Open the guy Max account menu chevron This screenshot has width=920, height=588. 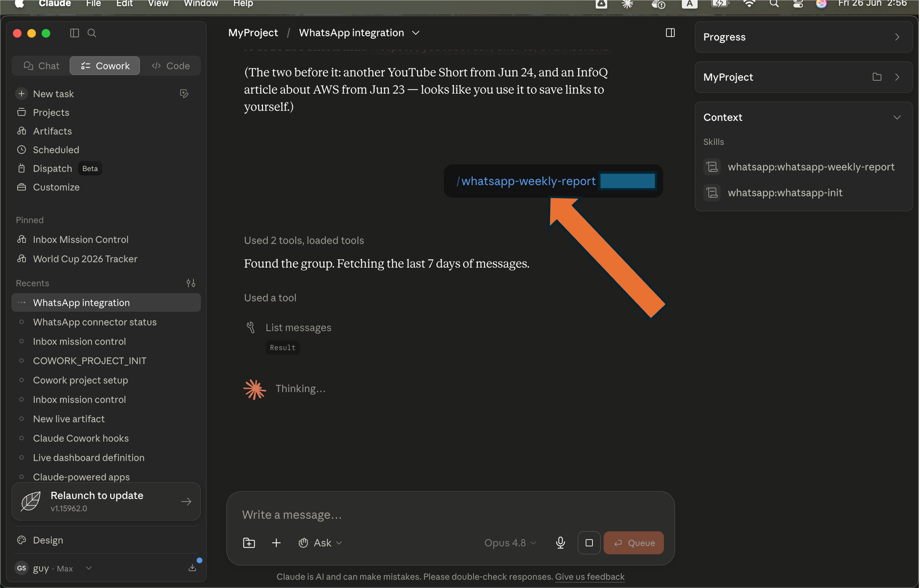[x=89, y=568]
